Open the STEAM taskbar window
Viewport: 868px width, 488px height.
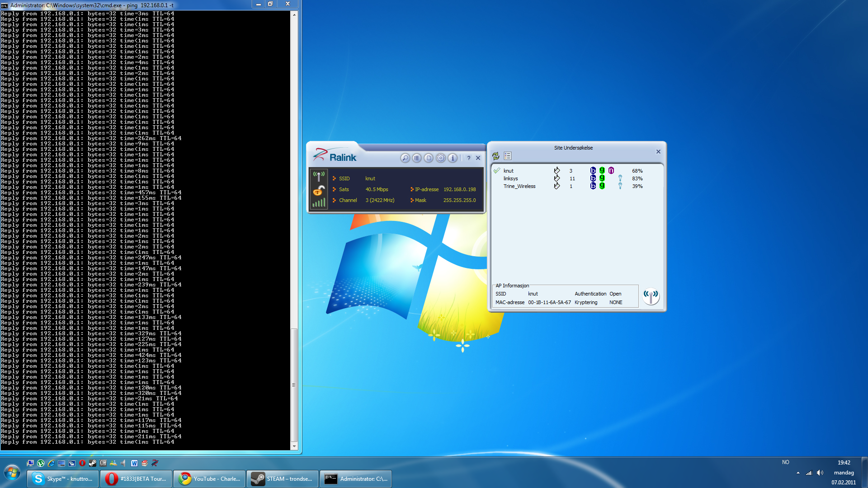point(283,479)
